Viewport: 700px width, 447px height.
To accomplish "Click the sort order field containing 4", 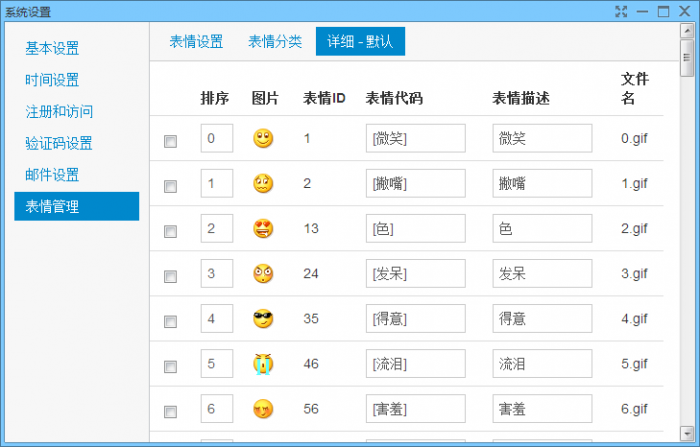I will 217,319.
